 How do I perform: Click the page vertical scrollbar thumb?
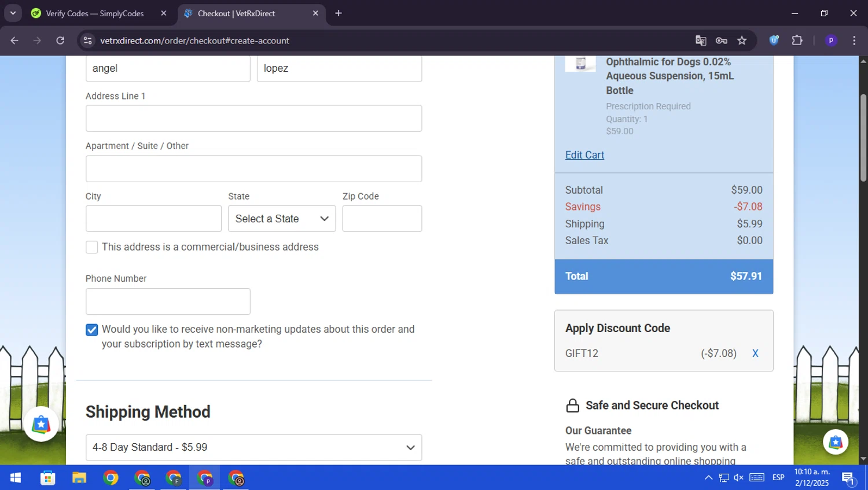point(863,138)
